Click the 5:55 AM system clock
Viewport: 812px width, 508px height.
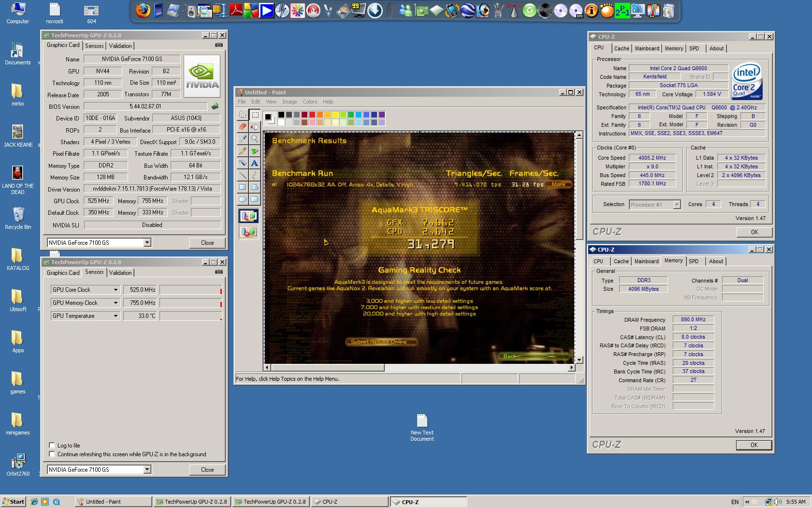(796, 502)
